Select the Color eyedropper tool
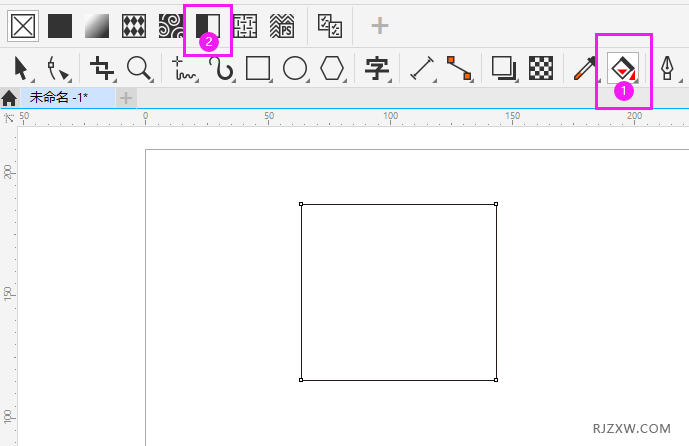The height and width of the screenshot is (446, 689). pos(585,69)
